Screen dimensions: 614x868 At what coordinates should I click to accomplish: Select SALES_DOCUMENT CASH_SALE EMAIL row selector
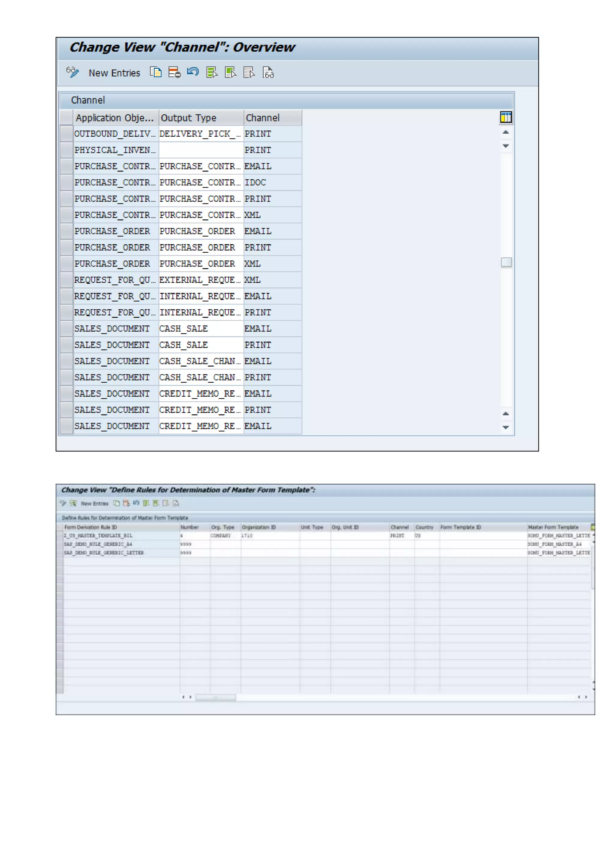(x=67, y=329)
